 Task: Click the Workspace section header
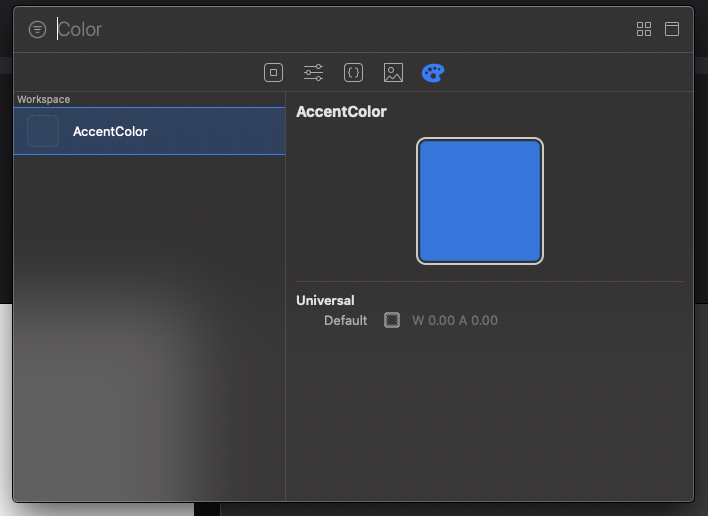pyautogui.click(x=44, y=99)
